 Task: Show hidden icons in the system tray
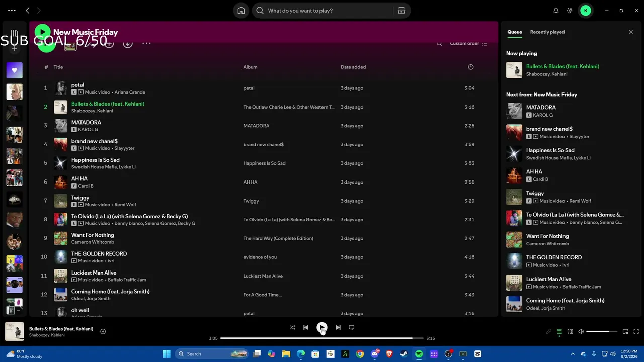click(572, 354)
